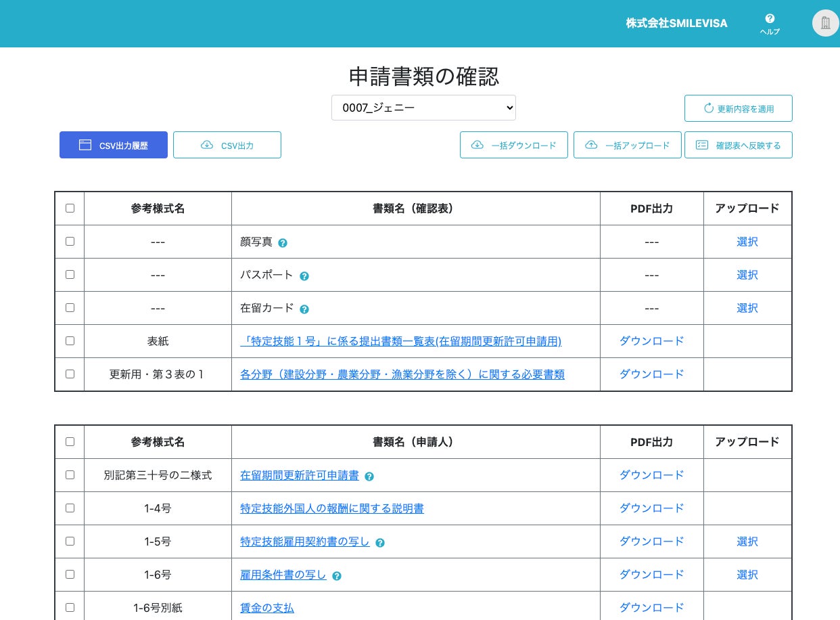Click the help question mark icon in header
The width and height of the screenshot is (840, 620).
[x=770, y=19]
